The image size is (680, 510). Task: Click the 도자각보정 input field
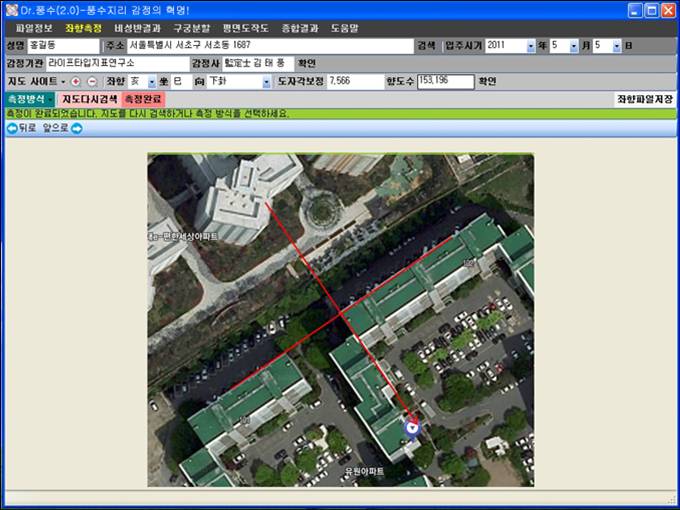[x=355, y=81]
